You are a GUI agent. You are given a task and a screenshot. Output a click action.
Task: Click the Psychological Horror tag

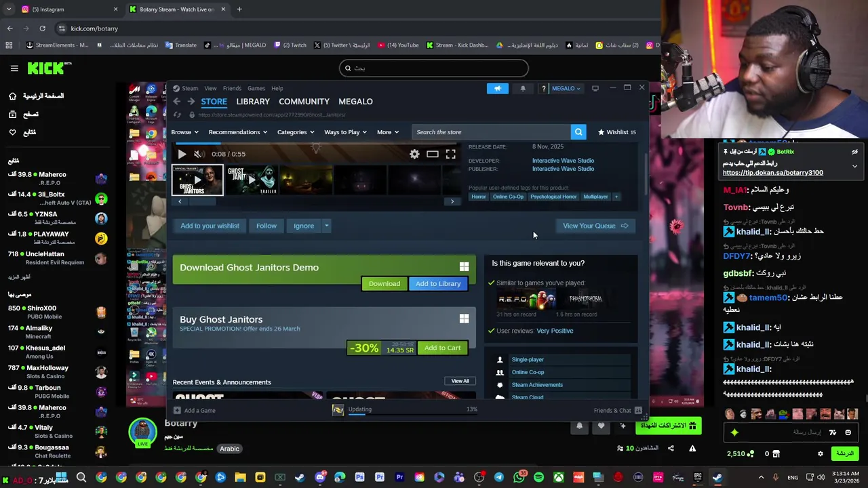(x=553, y=197)
